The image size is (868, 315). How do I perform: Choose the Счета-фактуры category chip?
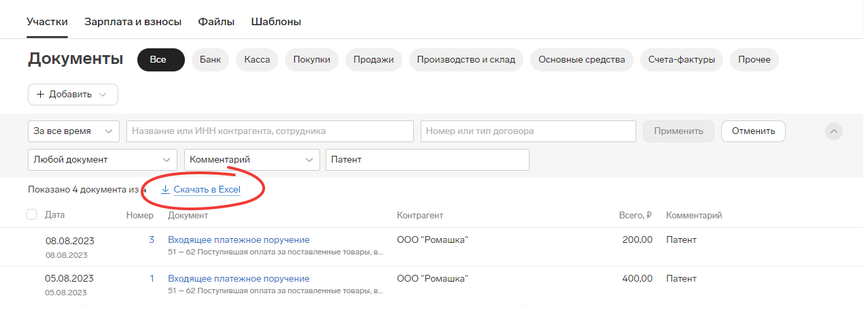(682, 60)
